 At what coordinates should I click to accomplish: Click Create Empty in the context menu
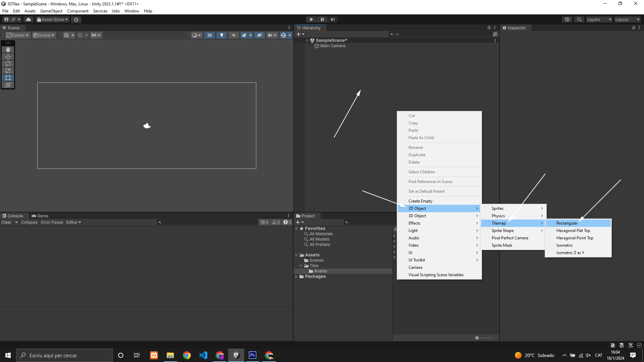(x=420, y=201)
